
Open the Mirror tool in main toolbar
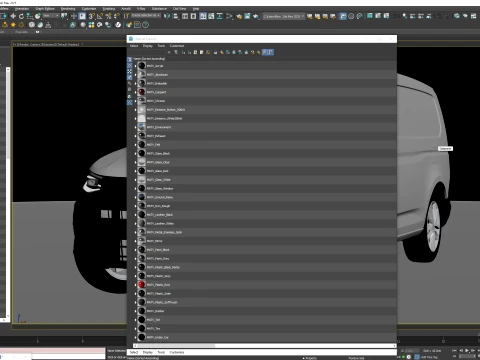tap(167, 16)
